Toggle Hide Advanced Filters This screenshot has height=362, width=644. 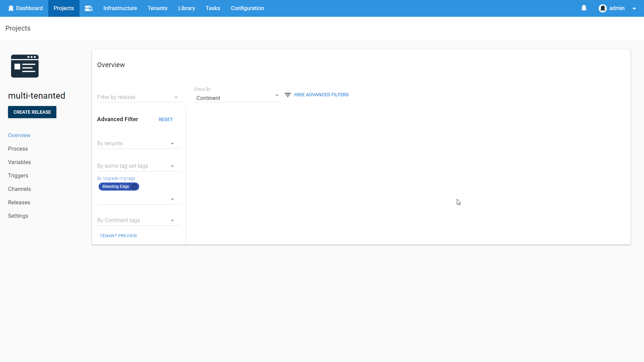(x=321, y=95)
